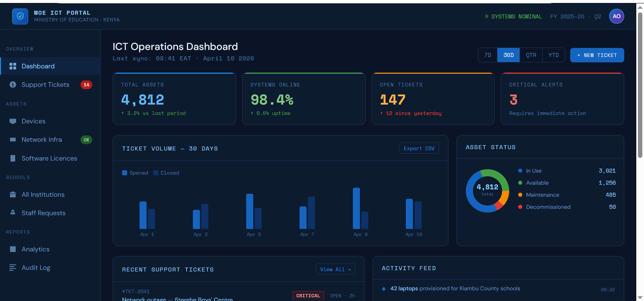Open All Institutions via its building icon
The height and width of the screenshot is (301, 644).
[13, 195]
